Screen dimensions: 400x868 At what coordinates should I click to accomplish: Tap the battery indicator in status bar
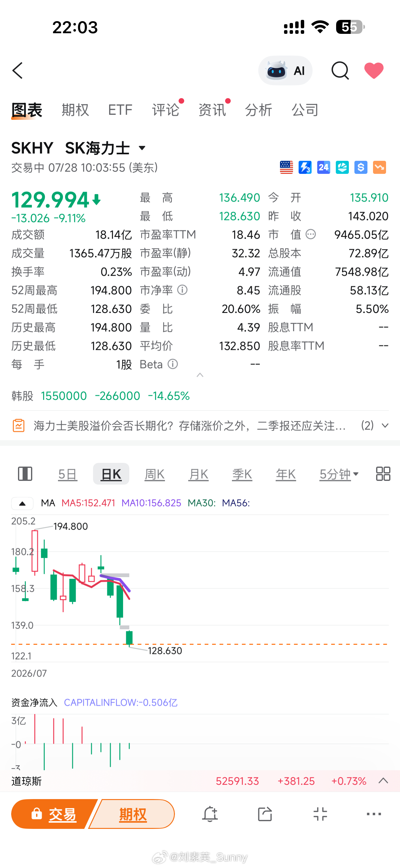pyautogui.click(x=350, y=27)
